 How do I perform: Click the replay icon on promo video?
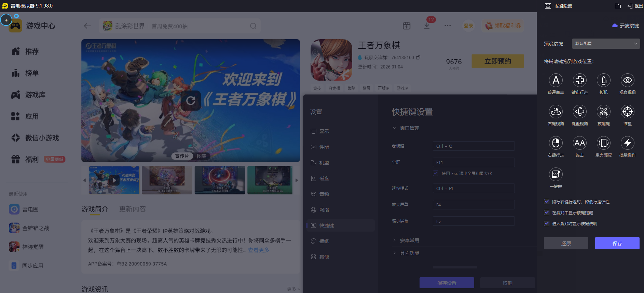click(191, 101)
